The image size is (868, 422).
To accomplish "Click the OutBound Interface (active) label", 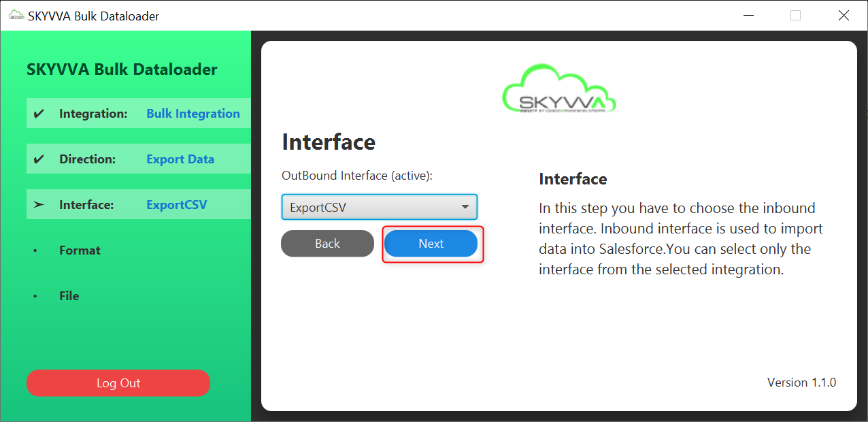I will (x=357, y=176).
